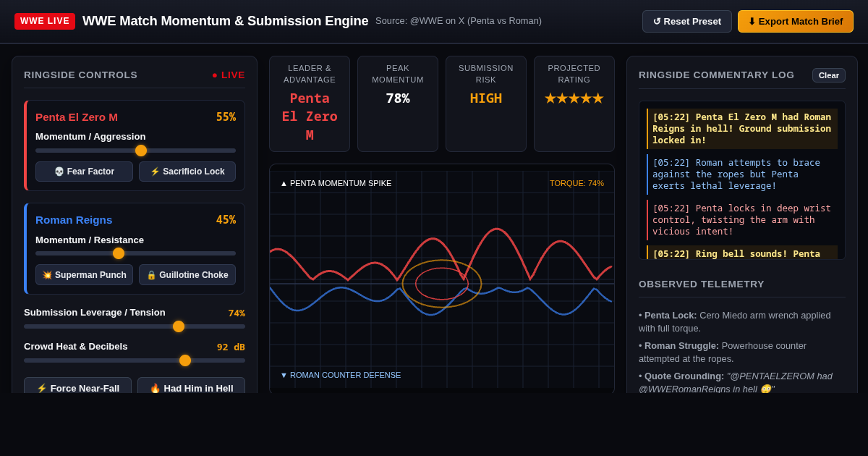Set the Submission Leverage / Tension slider
The height and width of the screenshot is (456, 868).
point(135,326)
